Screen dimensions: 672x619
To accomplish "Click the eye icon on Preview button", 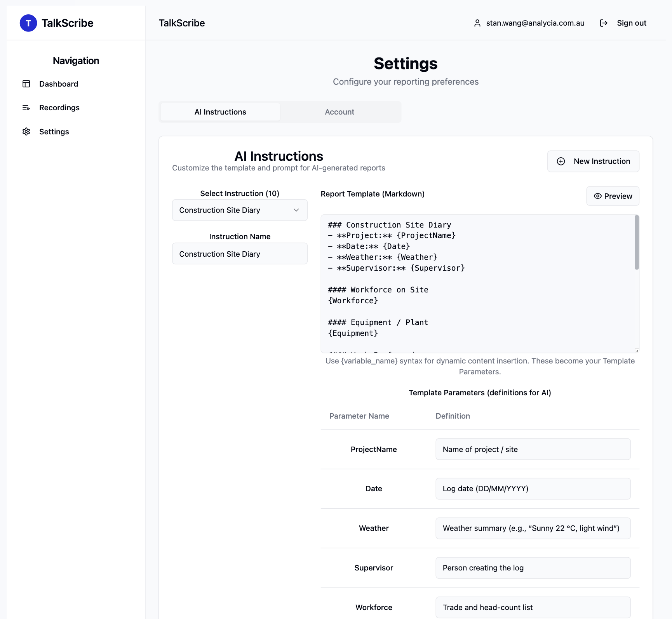I will pos(598,196).
